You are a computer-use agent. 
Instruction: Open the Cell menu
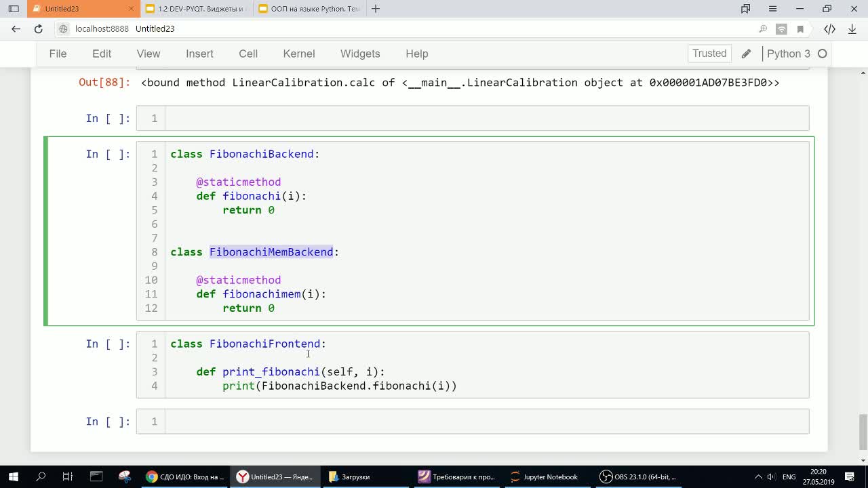248,54
